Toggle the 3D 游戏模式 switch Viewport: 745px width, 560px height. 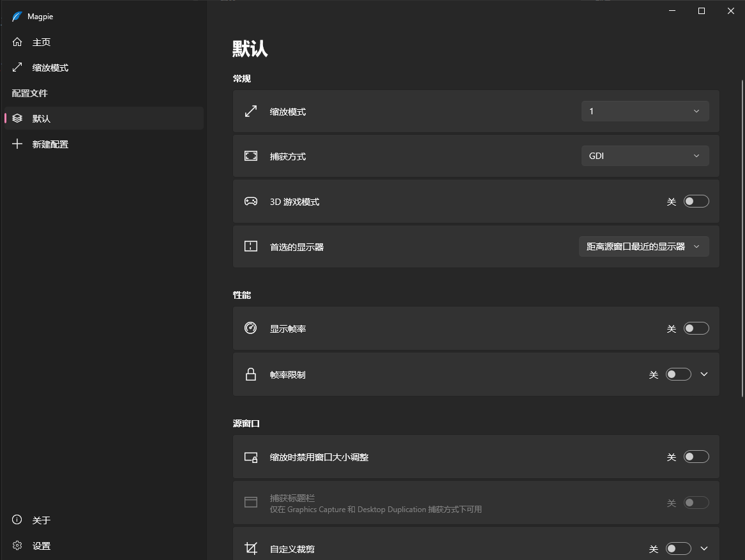pos(696,201)
